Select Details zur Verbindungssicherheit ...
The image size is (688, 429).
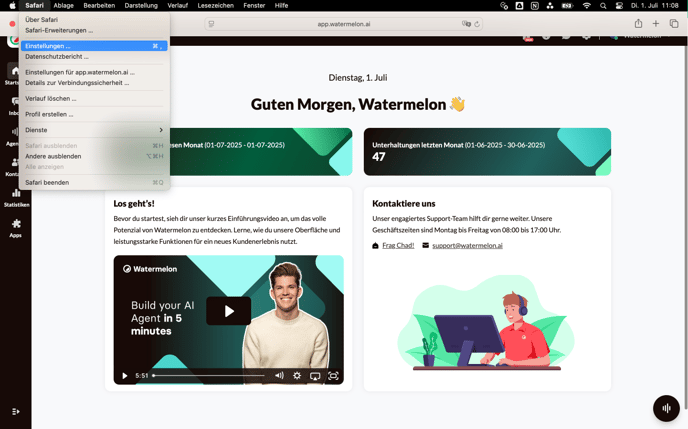tap(94, 82)
